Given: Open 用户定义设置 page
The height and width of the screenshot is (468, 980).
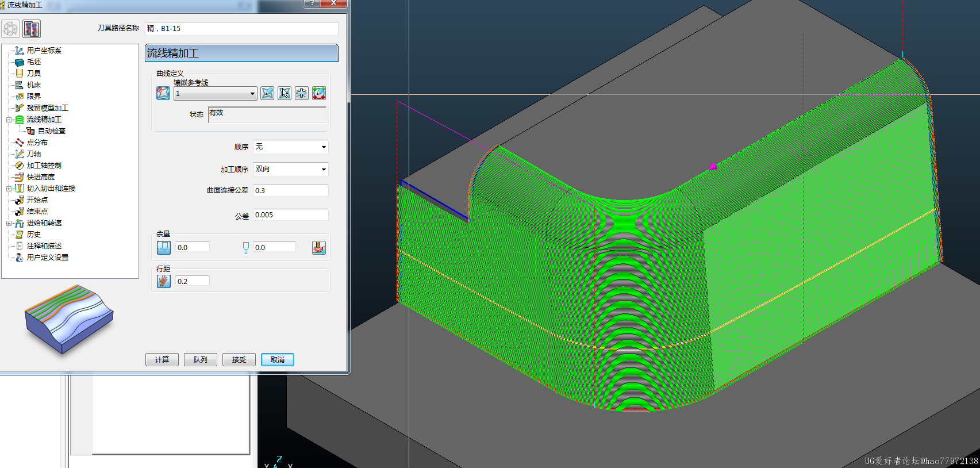Looking at the screenshot, I should coord(47,258).
